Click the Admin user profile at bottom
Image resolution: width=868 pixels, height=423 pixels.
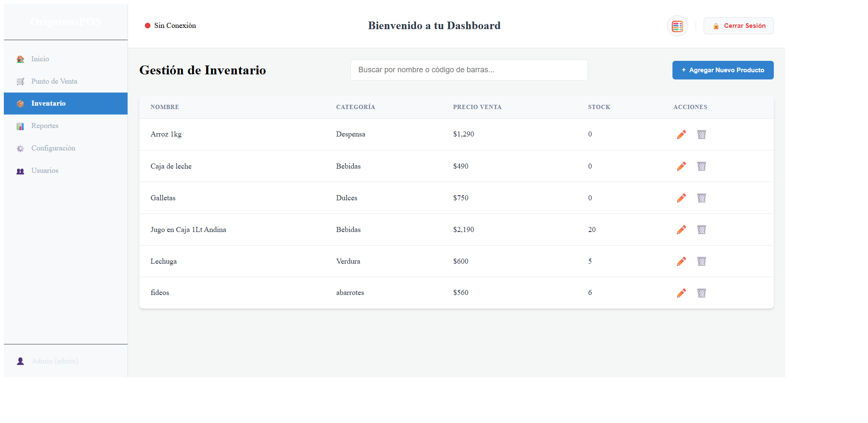(x=54, y=361)
